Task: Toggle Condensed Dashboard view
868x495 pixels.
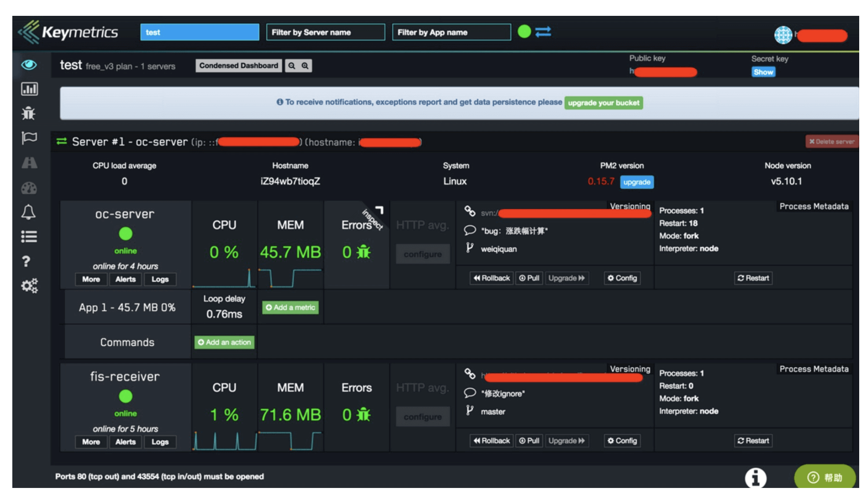Action: tap(239, 66)
